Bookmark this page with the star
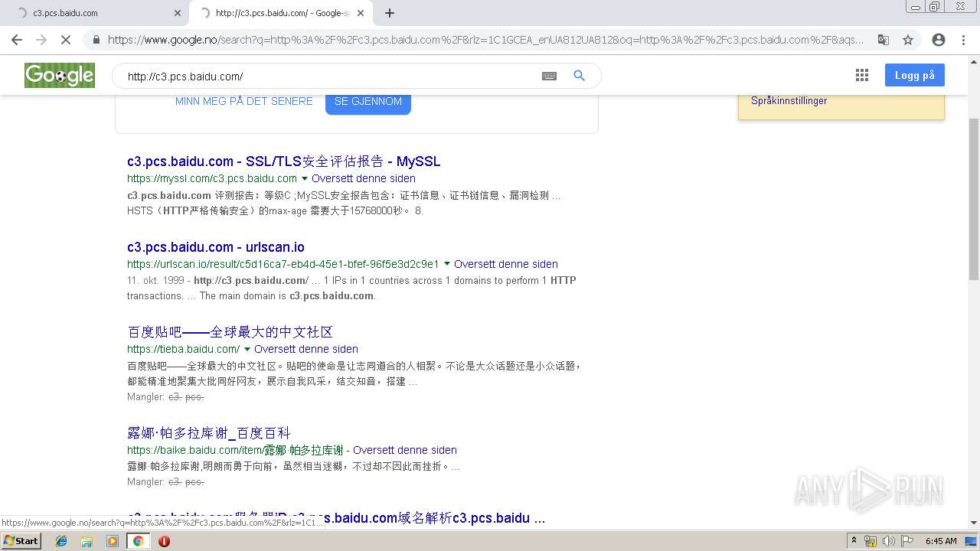Screen dimensions: 980x551 point(908,40)
